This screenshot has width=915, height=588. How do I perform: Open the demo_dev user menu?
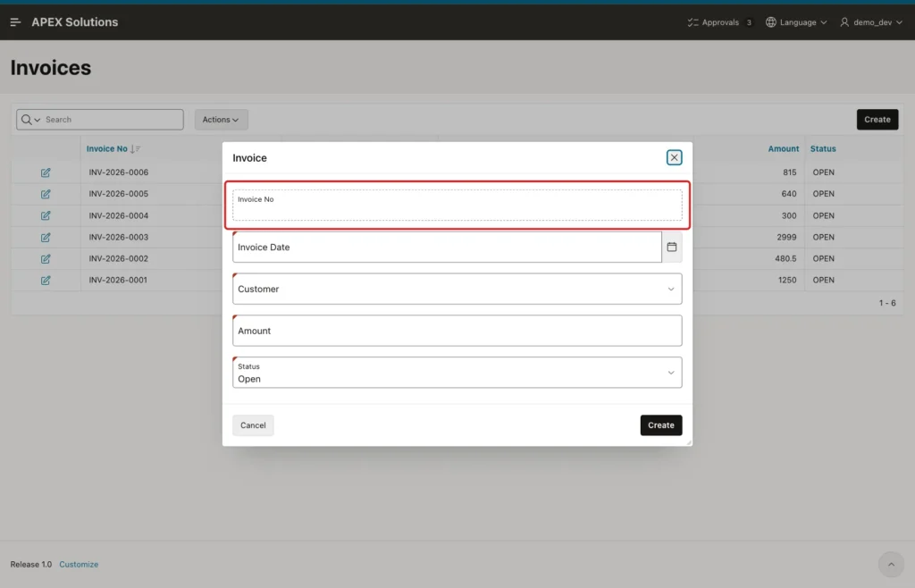pos(871,22)
